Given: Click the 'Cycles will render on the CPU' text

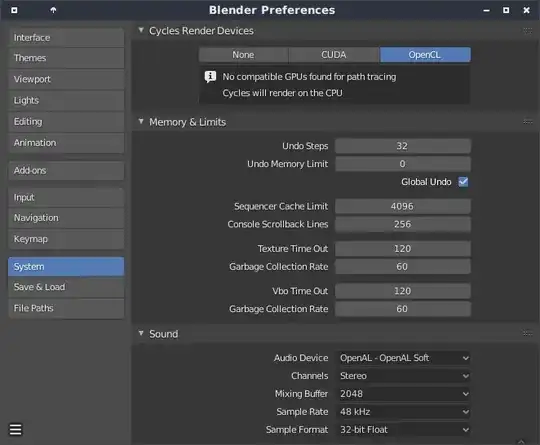Looking at the screenshot, I should [x=282, y=93].
